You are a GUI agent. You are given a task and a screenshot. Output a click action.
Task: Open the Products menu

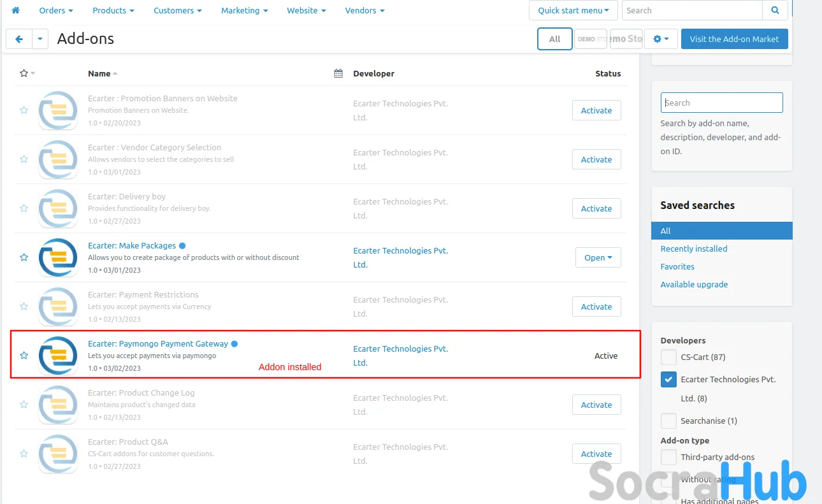(x=113, y=10)
